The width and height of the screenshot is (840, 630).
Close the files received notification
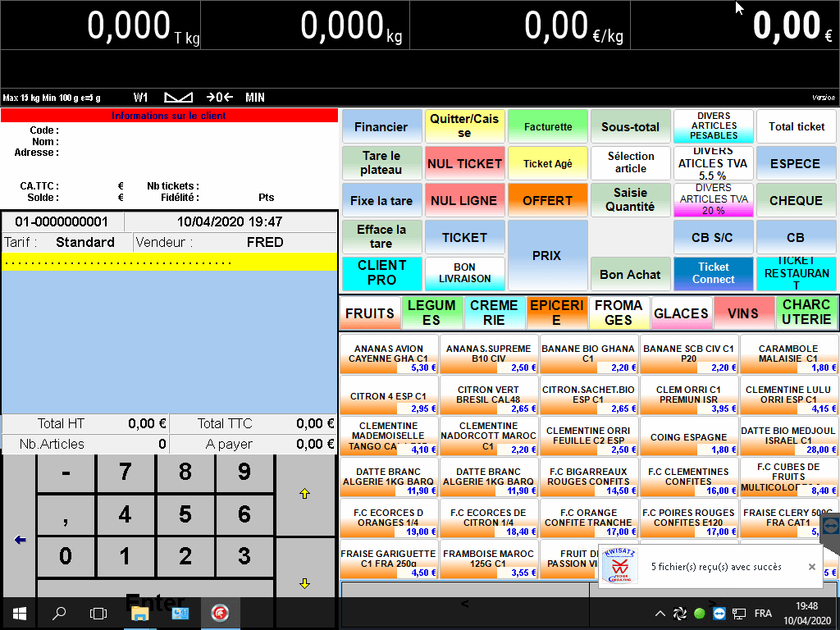[x=811, y=567]
